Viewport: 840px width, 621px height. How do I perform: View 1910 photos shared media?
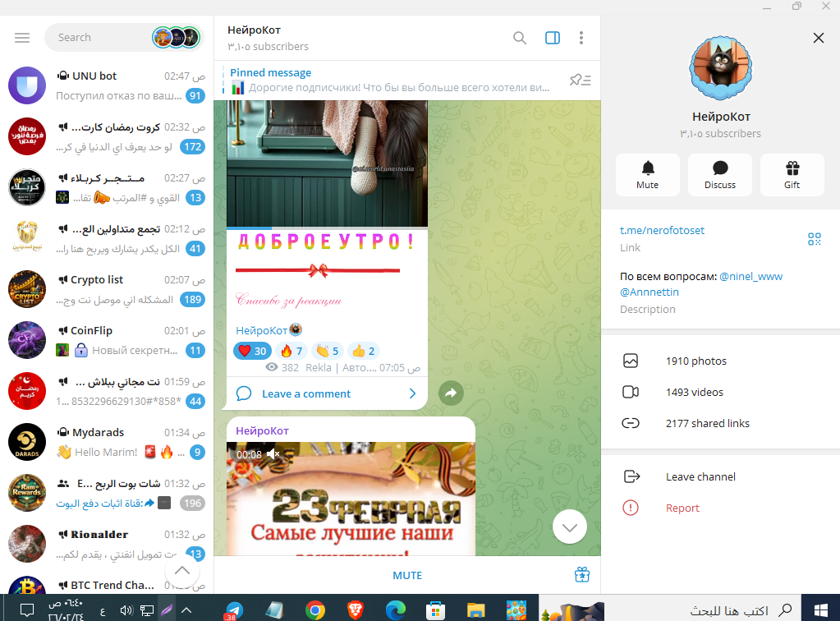click(721, 361)
